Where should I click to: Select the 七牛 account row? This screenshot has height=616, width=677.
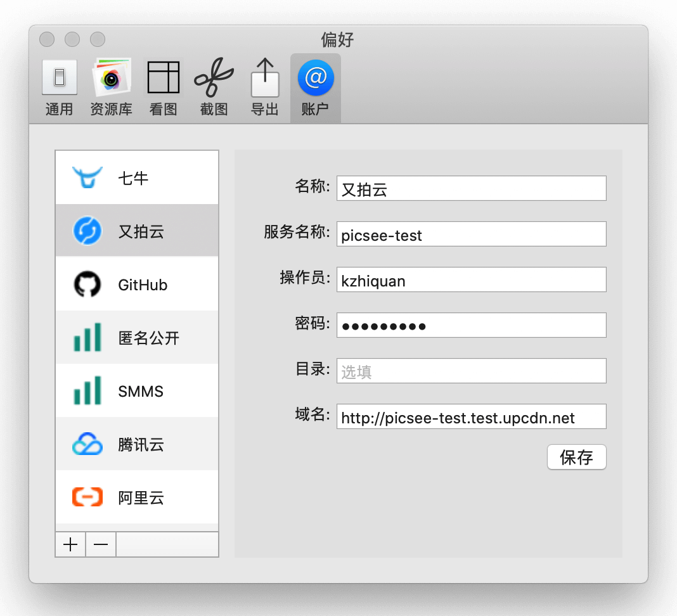pyautogui.click(x=137, y=177)
